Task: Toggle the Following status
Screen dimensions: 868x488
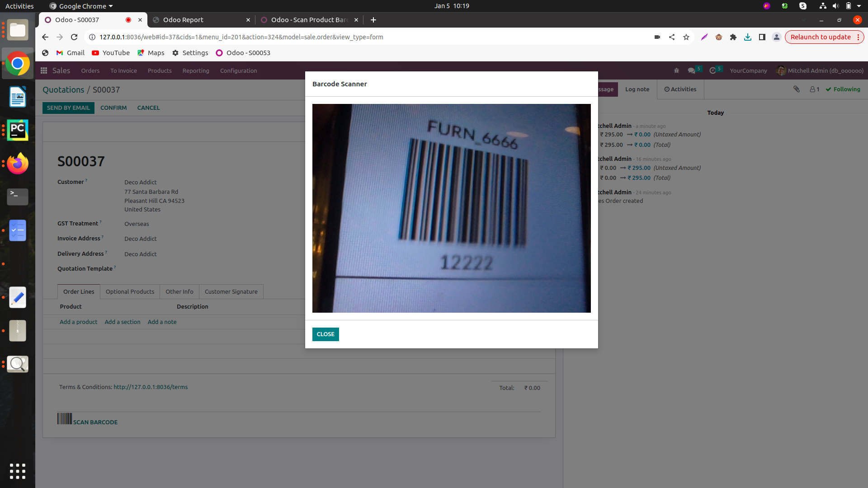Action: click(843, 89)
